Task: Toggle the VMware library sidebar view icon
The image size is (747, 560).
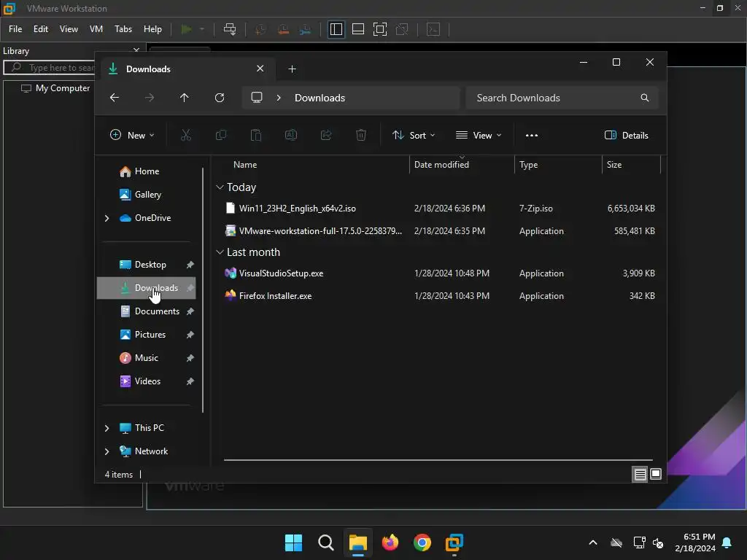Action: click(x=336, y=29)
